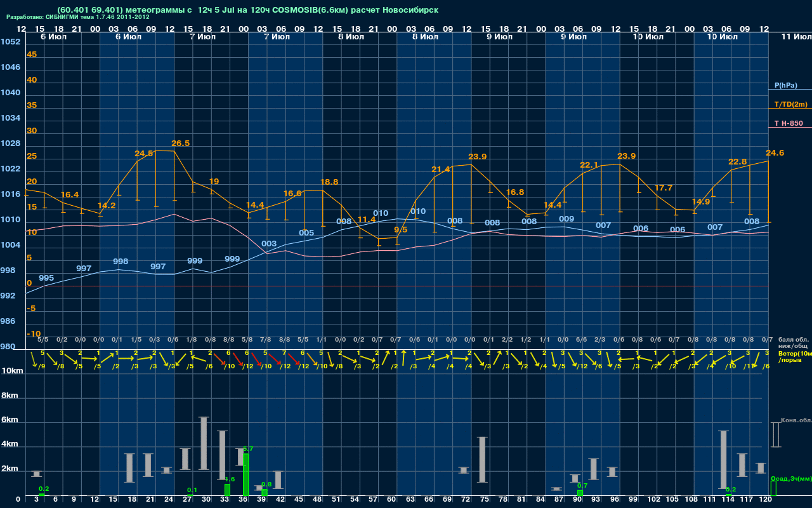Screen dimensions: 812x508
Task: Click the orange temperature axis label -10
Action: coord(34,334)
